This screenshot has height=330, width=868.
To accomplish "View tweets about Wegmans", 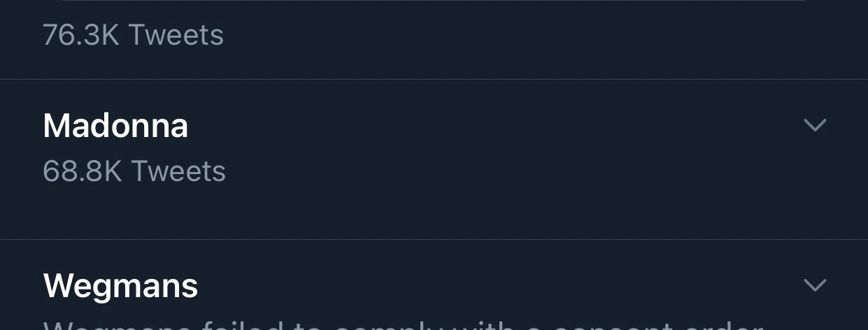I will pos(120,286).
